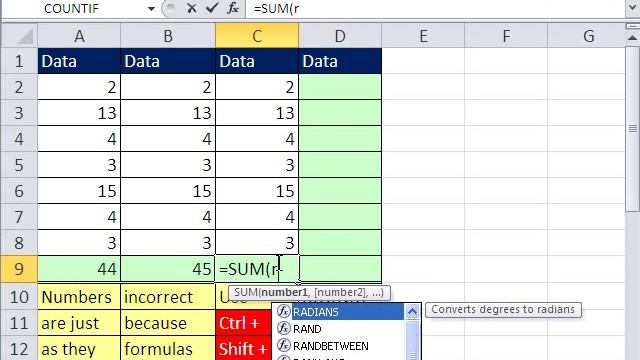The height and width of the screenshot is (360, 640).
Task: Click cell C8 containing 3
Action: [x=257, y=243]
